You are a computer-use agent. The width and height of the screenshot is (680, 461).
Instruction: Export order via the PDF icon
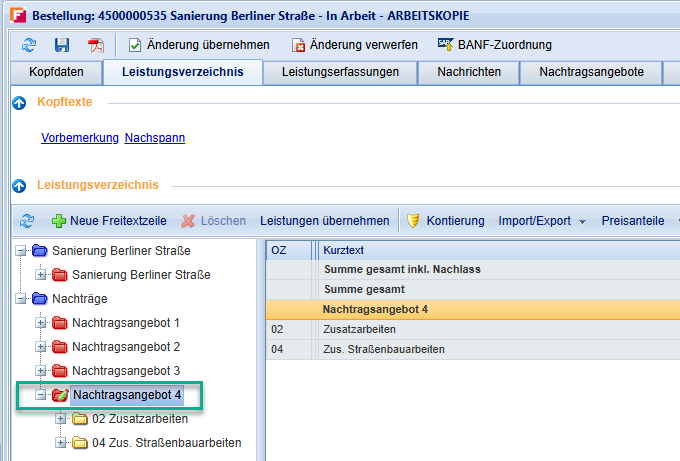click(x=95, y=45)
